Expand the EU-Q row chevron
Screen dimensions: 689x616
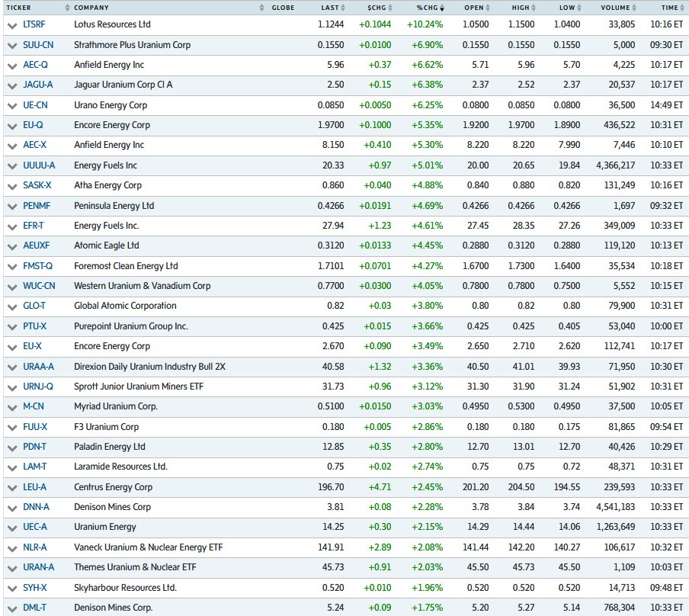point(12,127)
